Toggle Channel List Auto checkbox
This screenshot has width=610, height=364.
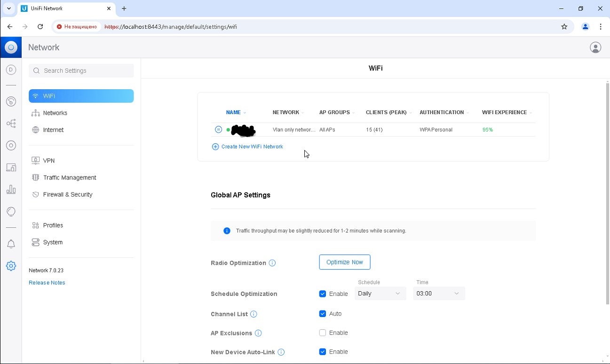(323, 314)
